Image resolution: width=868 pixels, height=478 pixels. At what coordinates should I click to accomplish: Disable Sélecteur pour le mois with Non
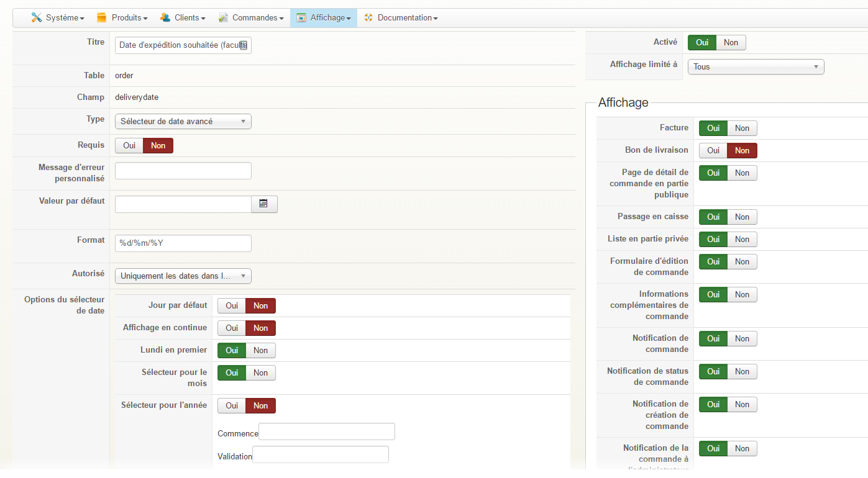coord(261,372)
